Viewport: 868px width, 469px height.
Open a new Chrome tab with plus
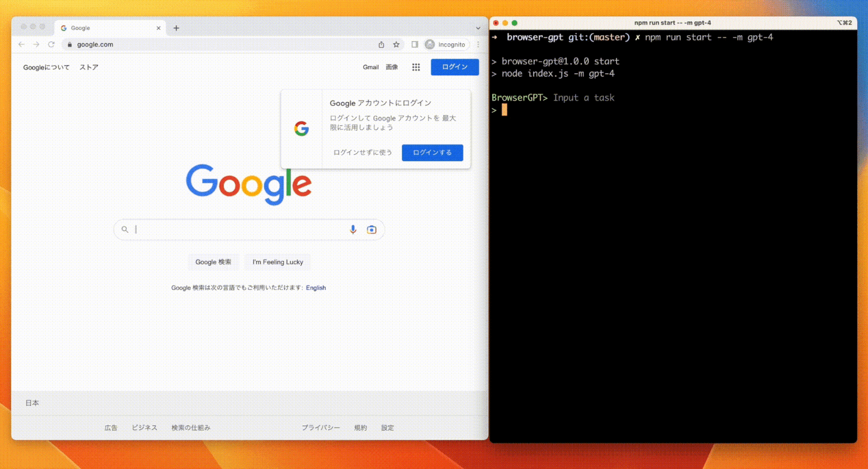click(x=176, y=28)
